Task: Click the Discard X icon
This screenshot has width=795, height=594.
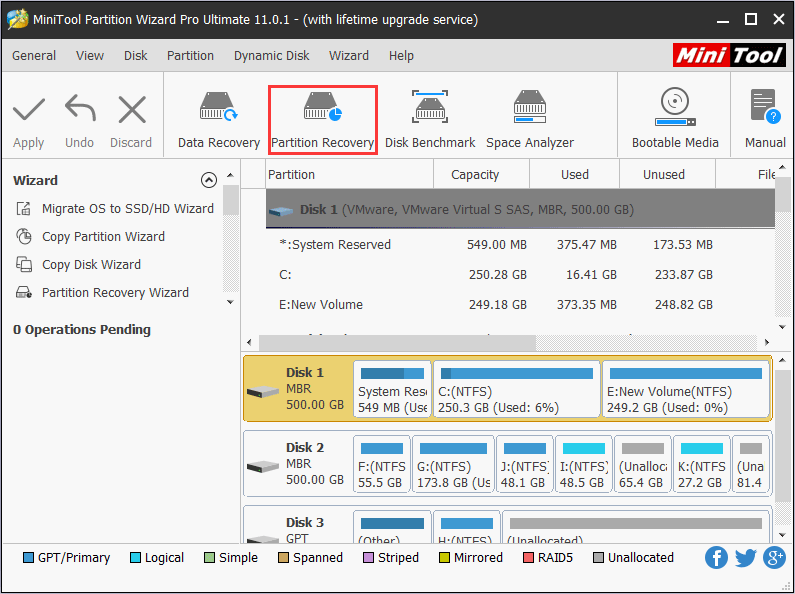Action: click(x=132, y=110)
